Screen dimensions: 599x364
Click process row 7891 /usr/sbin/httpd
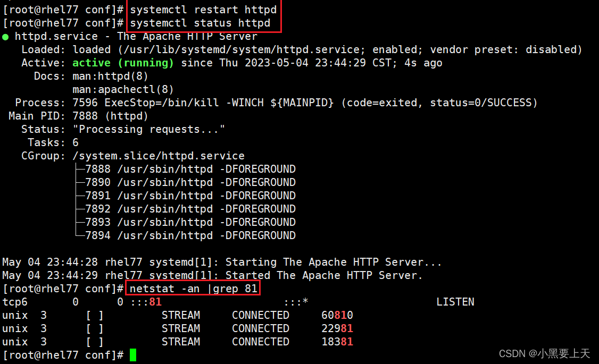190,196
